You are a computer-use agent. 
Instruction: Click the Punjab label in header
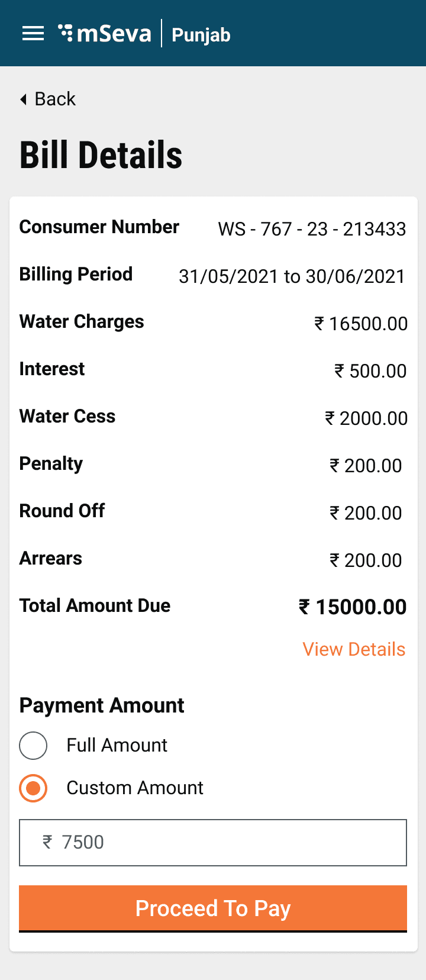(x=201, y=35)
